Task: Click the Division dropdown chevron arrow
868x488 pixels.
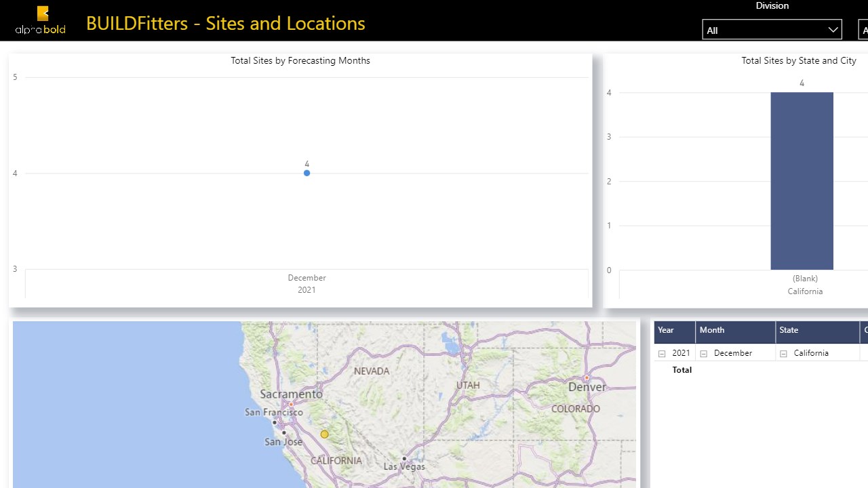Action: (x=833, y=30)
